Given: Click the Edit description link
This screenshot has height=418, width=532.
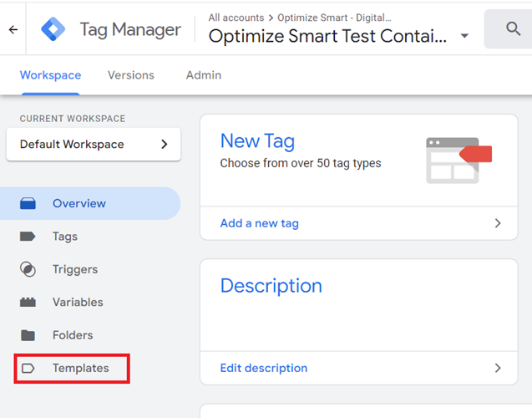Looking at the screenshot, I should pos(263,368).
